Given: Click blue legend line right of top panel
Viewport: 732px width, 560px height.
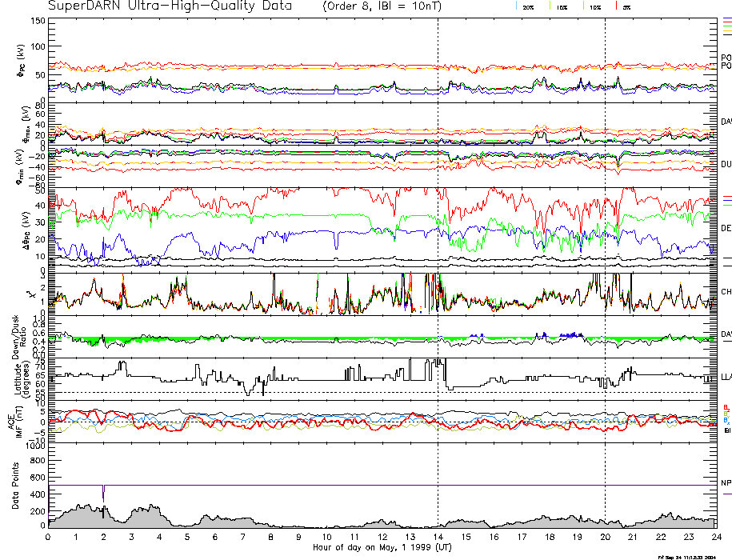Looking at the screenshot, I should coord(726,18).
